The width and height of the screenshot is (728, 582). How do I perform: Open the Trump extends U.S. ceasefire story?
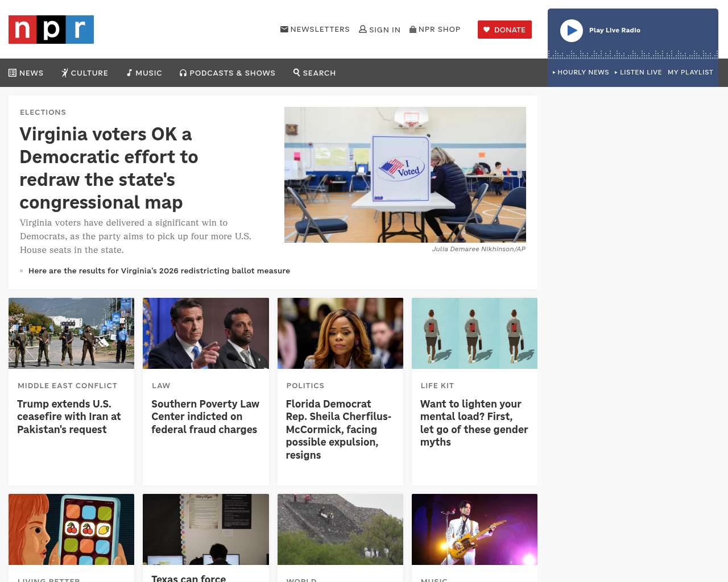coord(69,417)
